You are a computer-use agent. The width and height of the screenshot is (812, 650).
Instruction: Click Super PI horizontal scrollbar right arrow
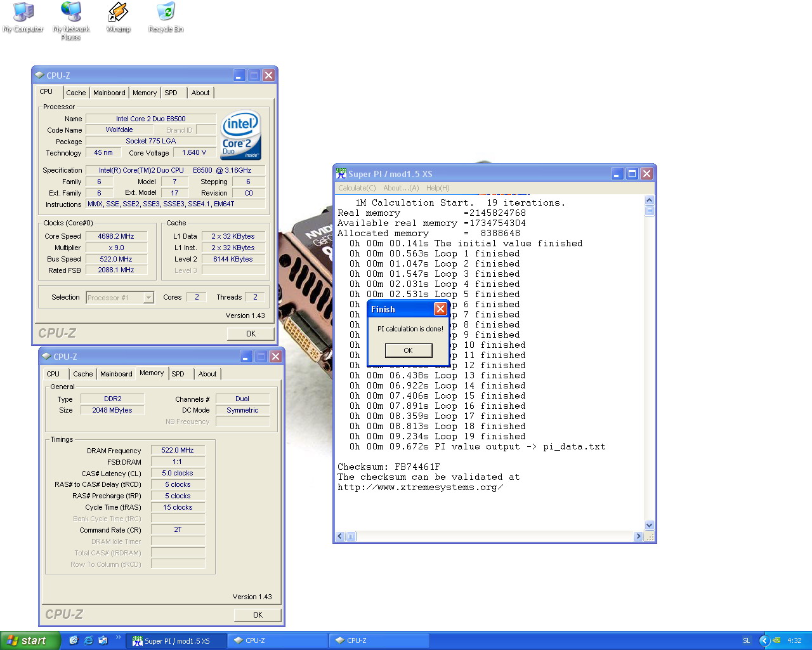[x=638, y=536]
